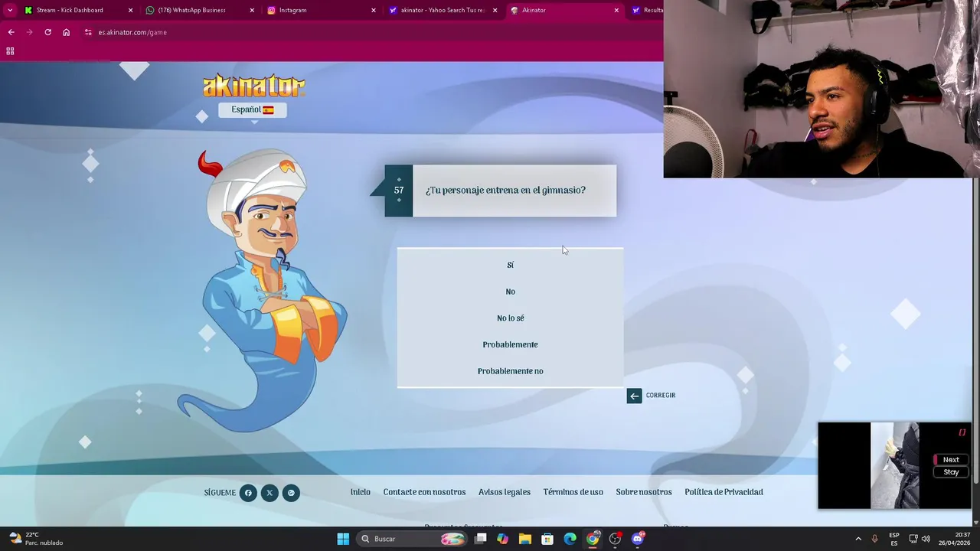Answer 'Sí' to the gym question
Screen dimensions: 980x551
coord(510,265)
